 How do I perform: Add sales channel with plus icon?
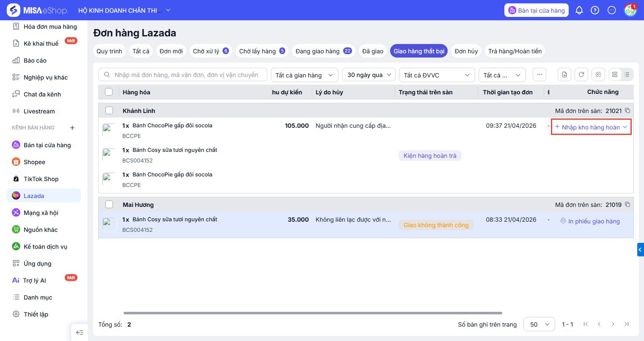tap(72, 127)
